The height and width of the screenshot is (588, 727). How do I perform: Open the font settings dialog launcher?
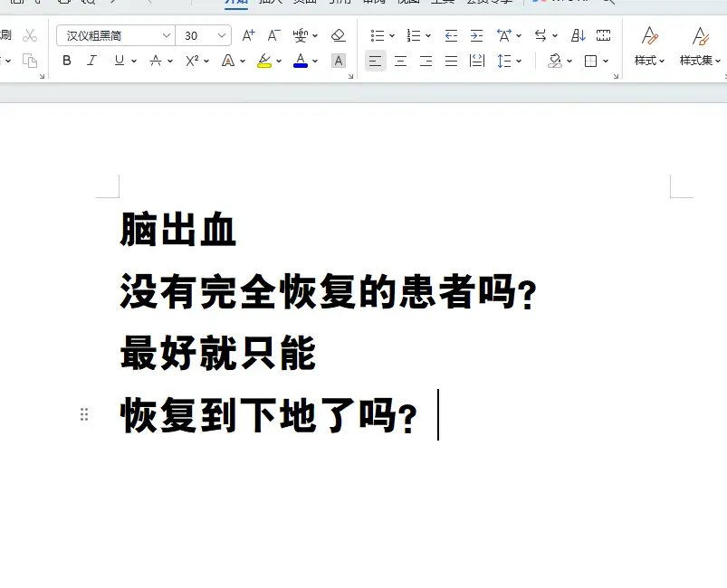tap(350, 77)
